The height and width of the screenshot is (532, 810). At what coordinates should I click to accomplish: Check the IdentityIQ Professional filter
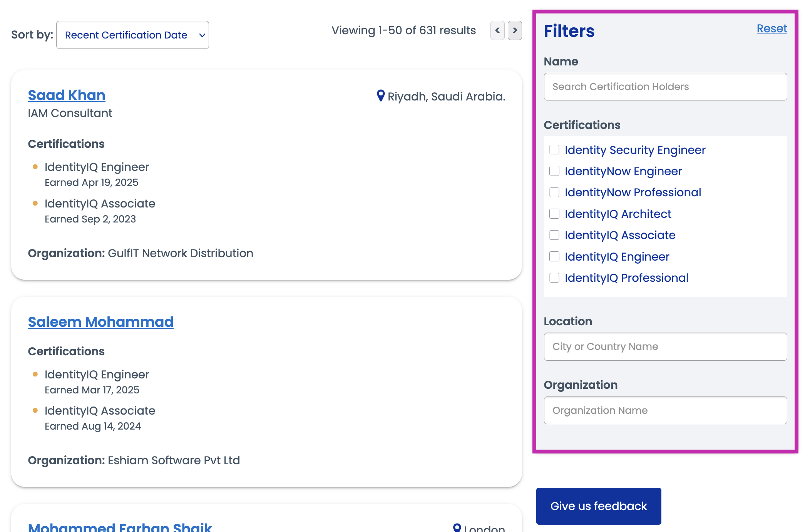click(x=554, y=278)
